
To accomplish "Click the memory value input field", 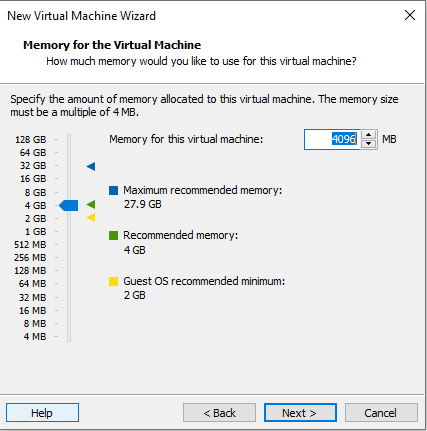I will click(x=332, y=139).
